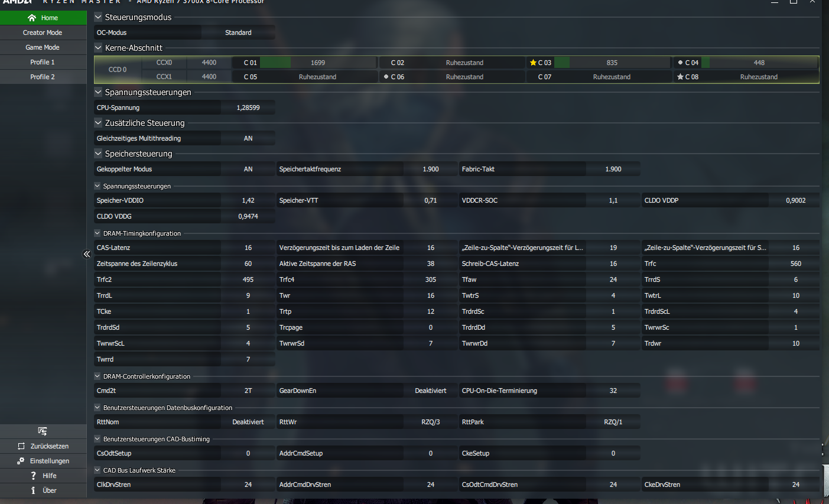Click GearDownEn Deaktiviert value
The width and height of the screenshot is (829, 504).
431,391
